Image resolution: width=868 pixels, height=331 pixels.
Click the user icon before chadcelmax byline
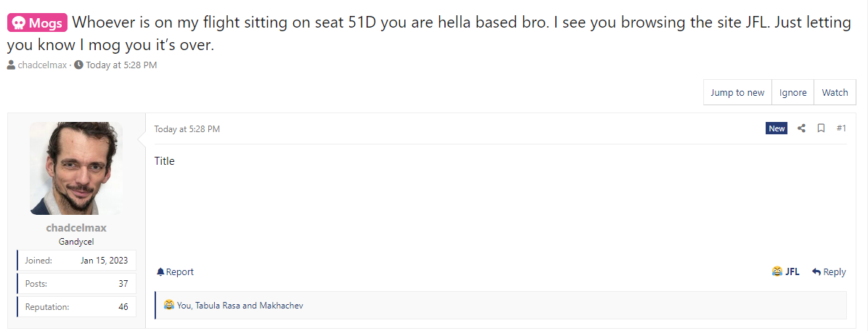point(11,65)
